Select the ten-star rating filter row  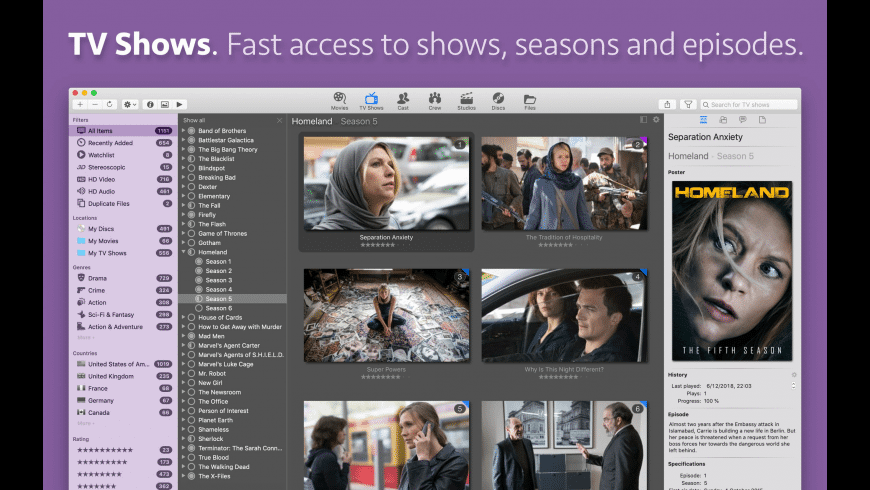[103, 450]
